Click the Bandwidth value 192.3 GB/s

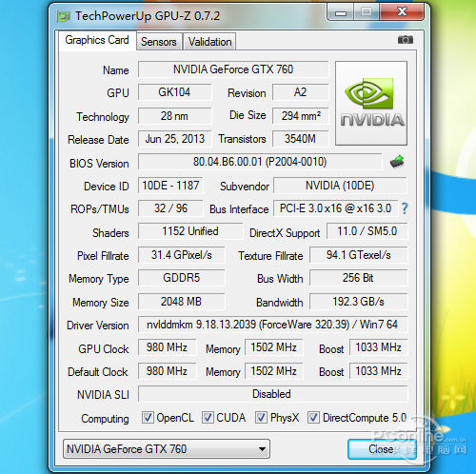click(x=358, y=302)
